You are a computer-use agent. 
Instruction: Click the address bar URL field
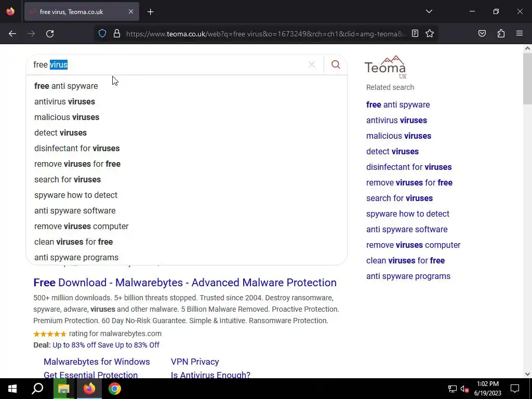[x=265, y=34]
